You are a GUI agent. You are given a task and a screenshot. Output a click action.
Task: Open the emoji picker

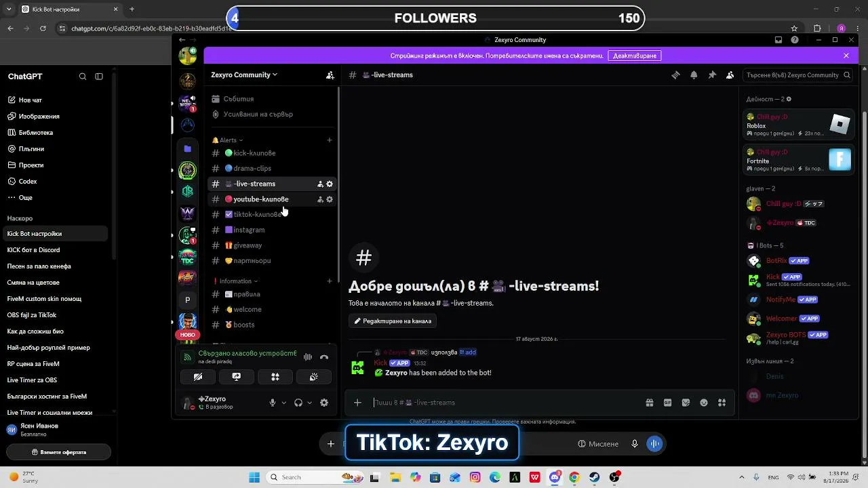pyautogui.click(x=704, y=403)
